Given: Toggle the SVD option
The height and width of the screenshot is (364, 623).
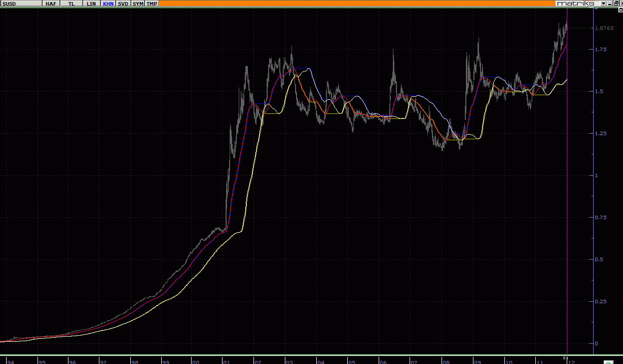Looking at the screenshot, I should (123, 4).
